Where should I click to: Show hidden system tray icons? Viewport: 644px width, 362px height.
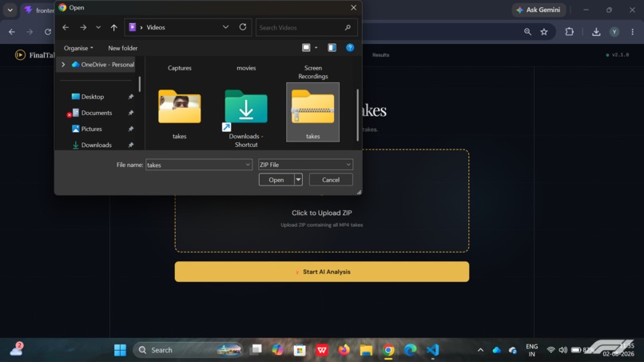point(480,350)
